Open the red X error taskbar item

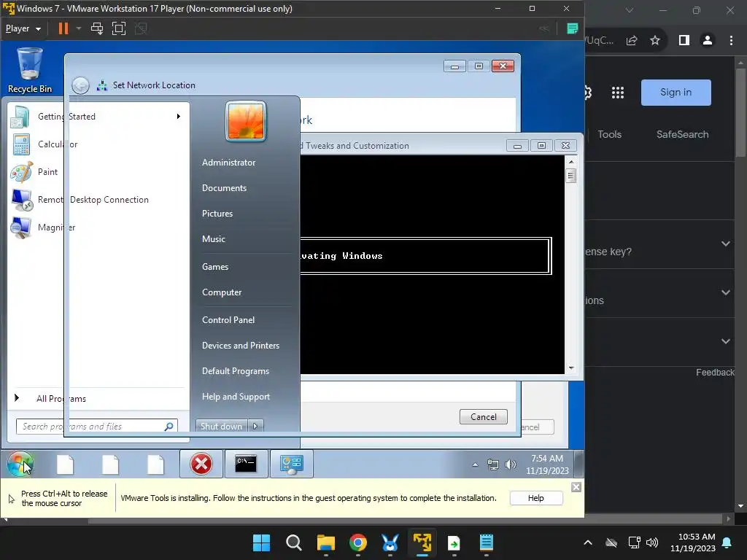tap(201, 464)
